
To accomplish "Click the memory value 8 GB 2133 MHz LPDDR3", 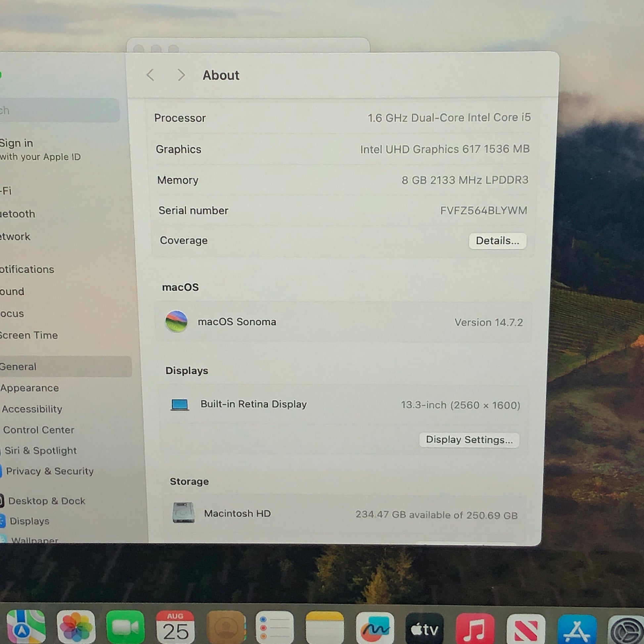I will (465, 180).
